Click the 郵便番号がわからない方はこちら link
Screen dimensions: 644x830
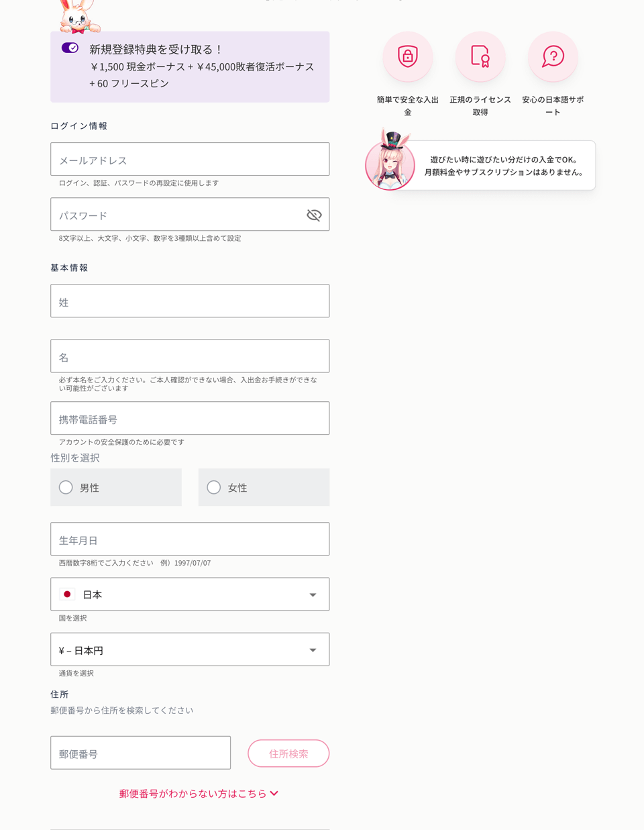pyautogui.click(x=193, y=794)
